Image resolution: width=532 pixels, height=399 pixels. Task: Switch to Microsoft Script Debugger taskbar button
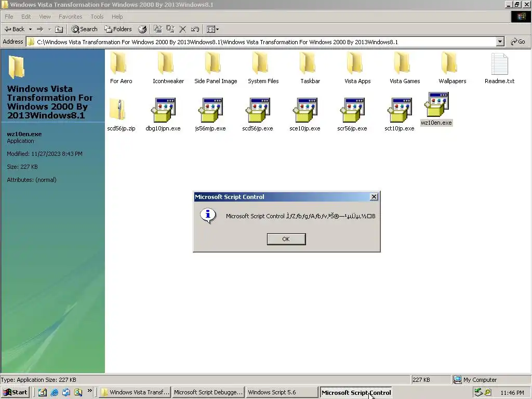pos(208,392)
